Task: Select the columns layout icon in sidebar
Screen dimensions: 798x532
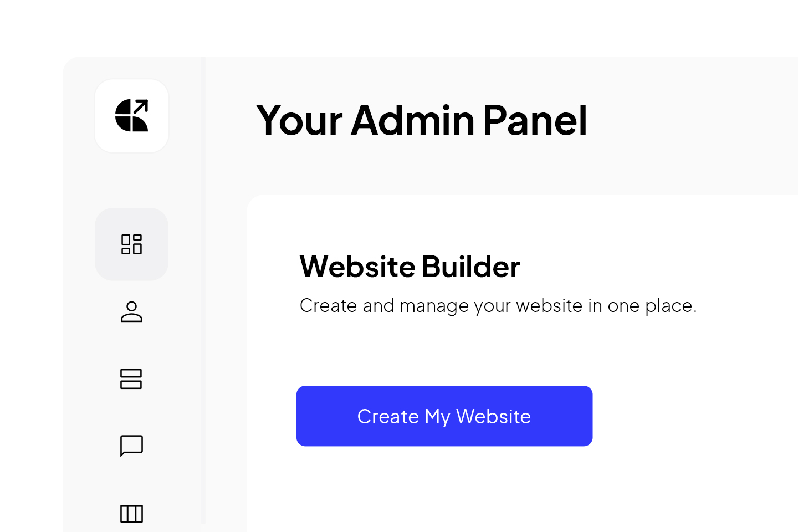Action: tap(132, 514)
